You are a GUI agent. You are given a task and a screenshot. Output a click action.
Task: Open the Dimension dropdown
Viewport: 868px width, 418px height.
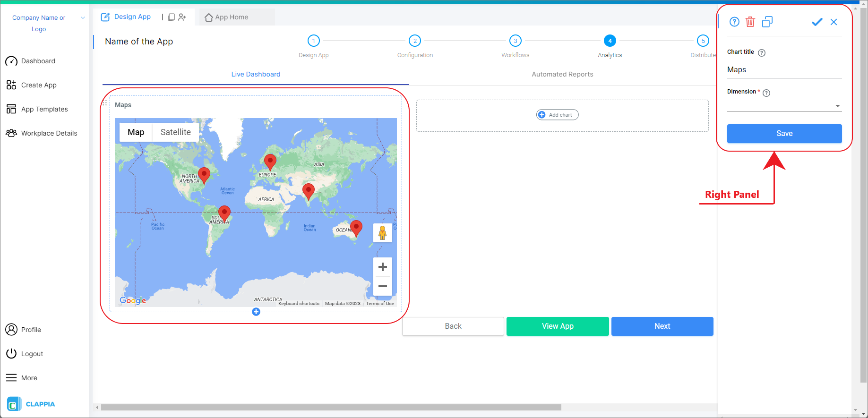[784, 106]
